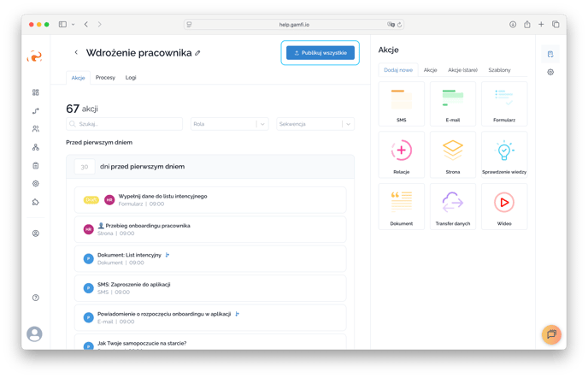Add a Relacje action
The height and width of the screenshot is (378, 588).
pos(401,154)
